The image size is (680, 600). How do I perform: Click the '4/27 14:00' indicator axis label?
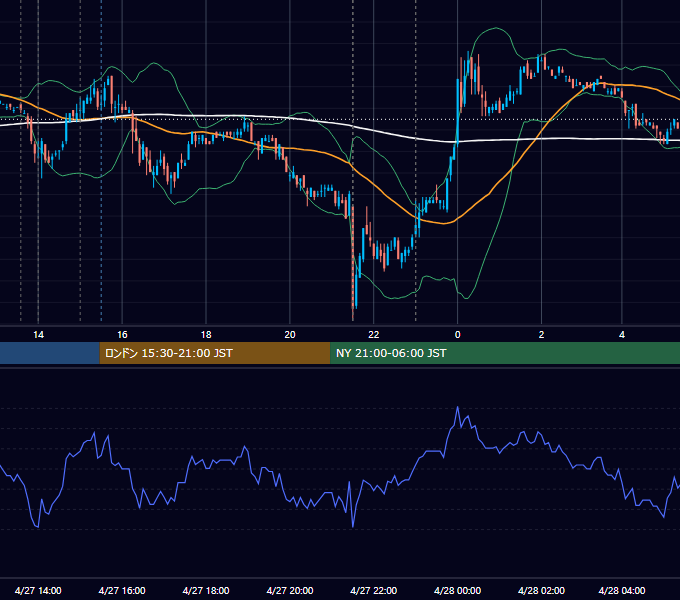[x=38, y=590]
